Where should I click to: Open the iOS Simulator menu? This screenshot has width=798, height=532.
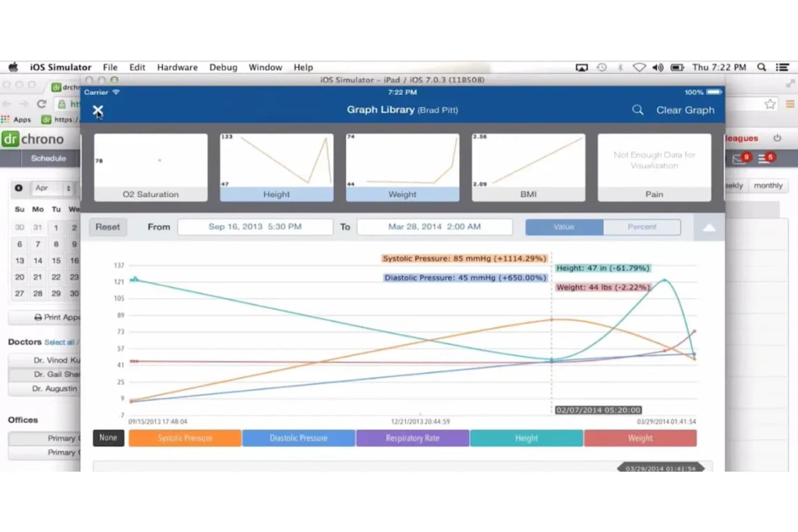pos(60,67)
